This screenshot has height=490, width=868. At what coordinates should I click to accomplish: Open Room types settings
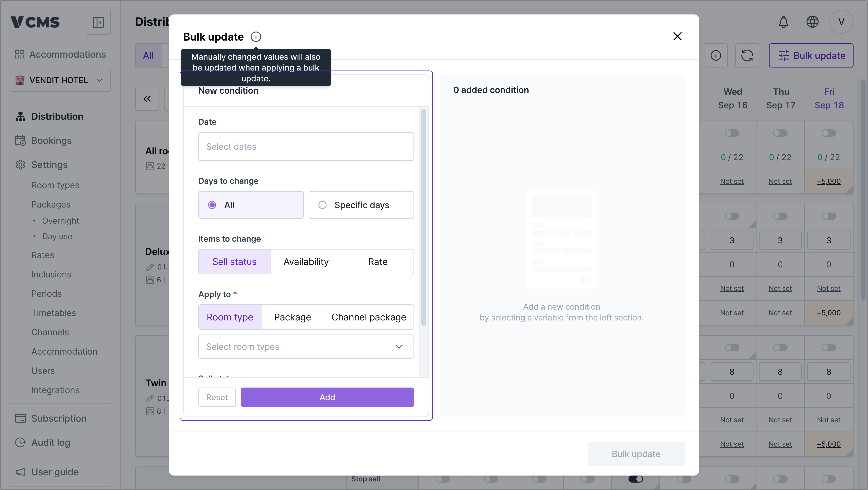tap(55, 185)
